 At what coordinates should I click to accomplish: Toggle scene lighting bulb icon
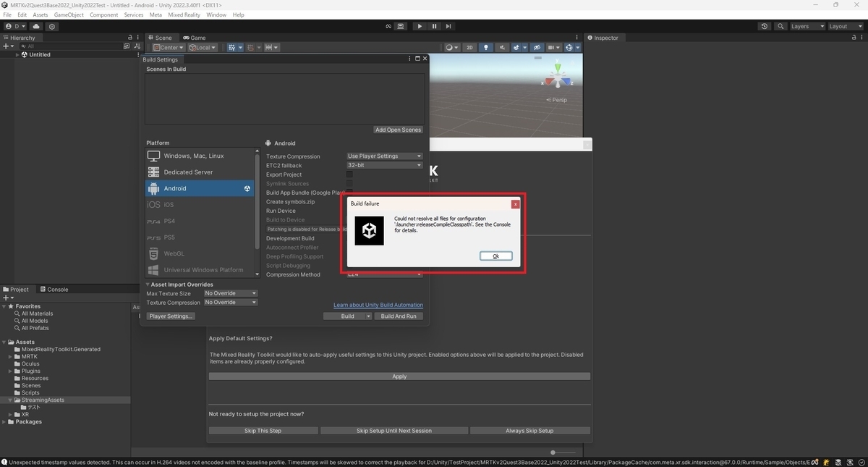pos(486,48)
